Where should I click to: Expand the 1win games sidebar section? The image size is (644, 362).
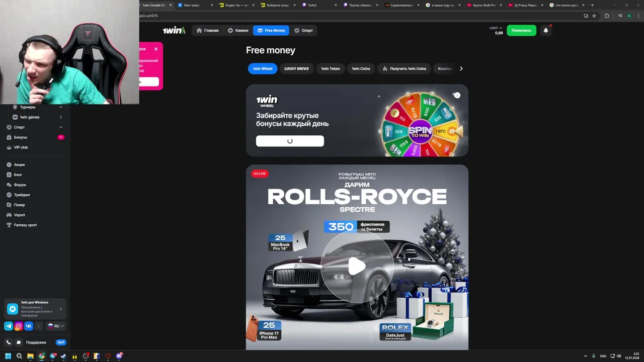[61, 117]
